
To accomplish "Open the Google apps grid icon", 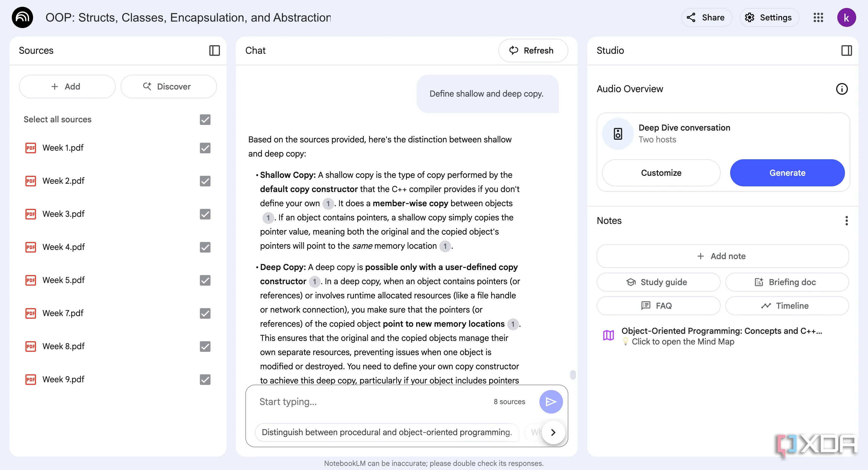I will (818, 17).
